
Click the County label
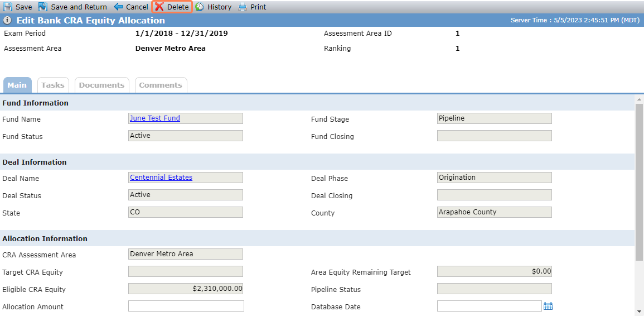323,213
